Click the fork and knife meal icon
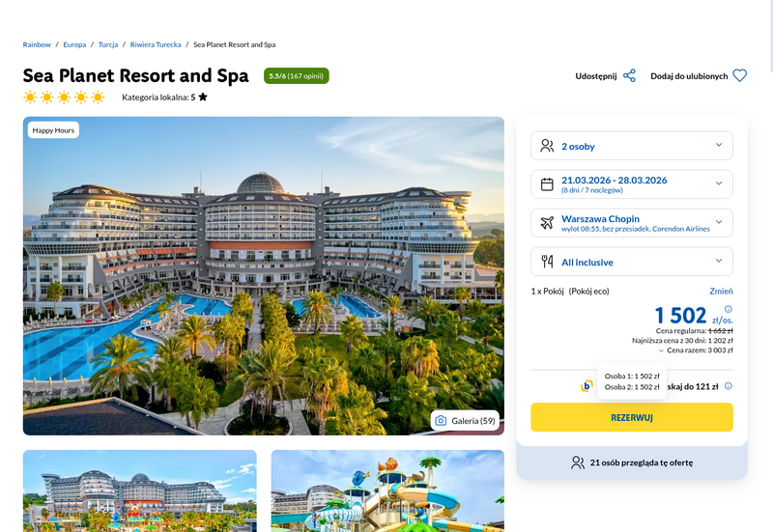The height and width of the screenshot is (532, 773). pyautogui.click(x=547, y=262)
